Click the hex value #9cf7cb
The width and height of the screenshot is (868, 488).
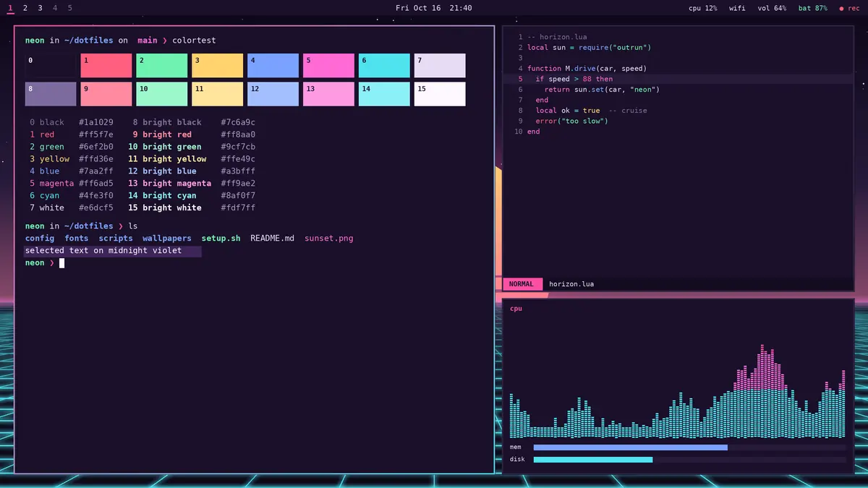(x=238, y=147)
